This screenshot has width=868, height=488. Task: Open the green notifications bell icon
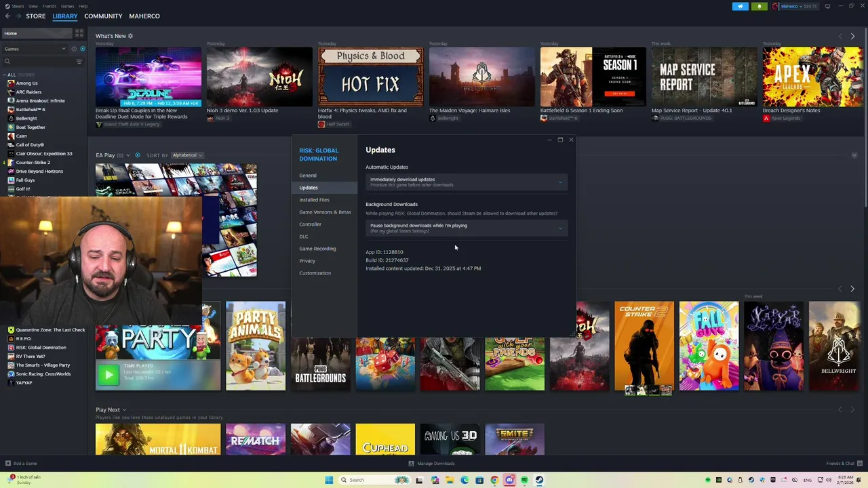pyautogui.click(x=759, y=6)
